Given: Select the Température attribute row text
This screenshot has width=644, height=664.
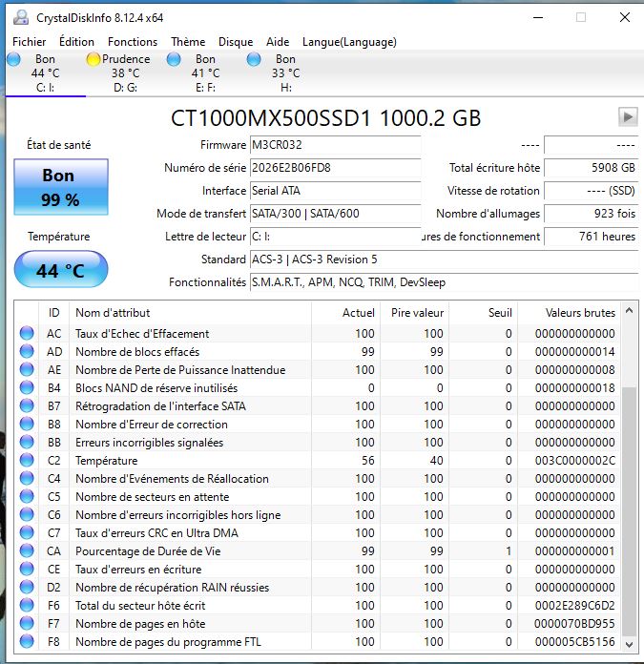Looking at the screenshot, I should tap(106, 460).
